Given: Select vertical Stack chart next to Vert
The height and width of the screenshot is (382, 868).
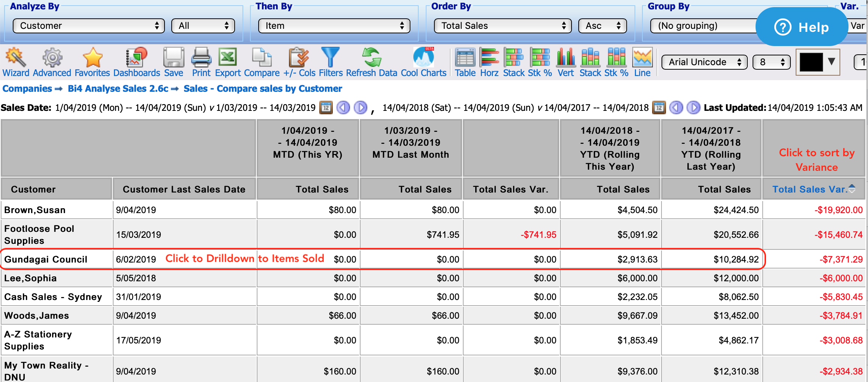Looking at the screenshot, I should (x=590, y=63).
